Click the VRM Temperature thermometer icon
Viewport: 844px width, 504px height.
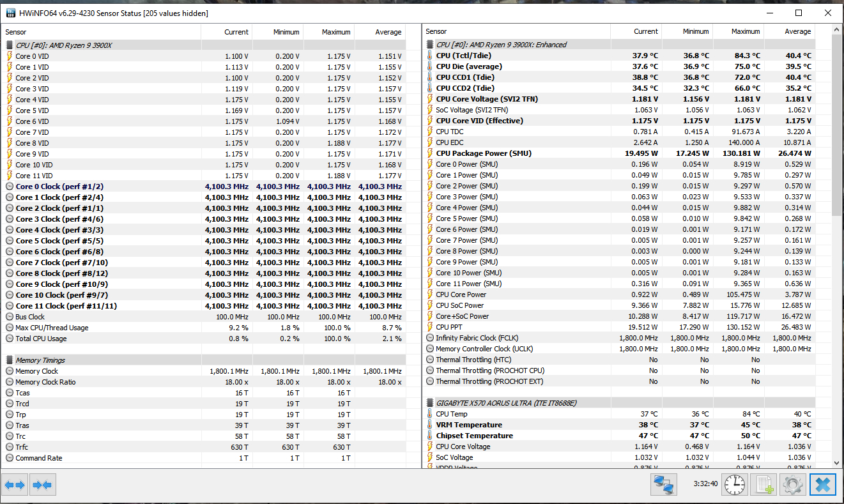429,425
